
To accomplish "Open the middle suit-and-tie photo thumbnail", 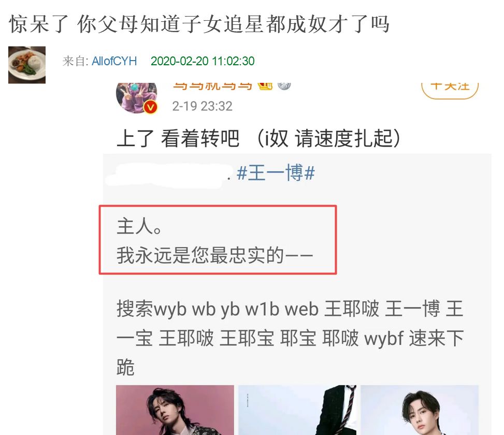I will 297,410.
